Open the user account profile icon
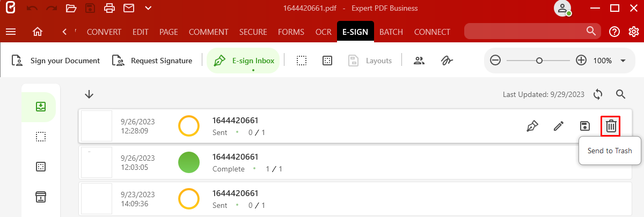 pyautogui.click(x=562, y=8)
